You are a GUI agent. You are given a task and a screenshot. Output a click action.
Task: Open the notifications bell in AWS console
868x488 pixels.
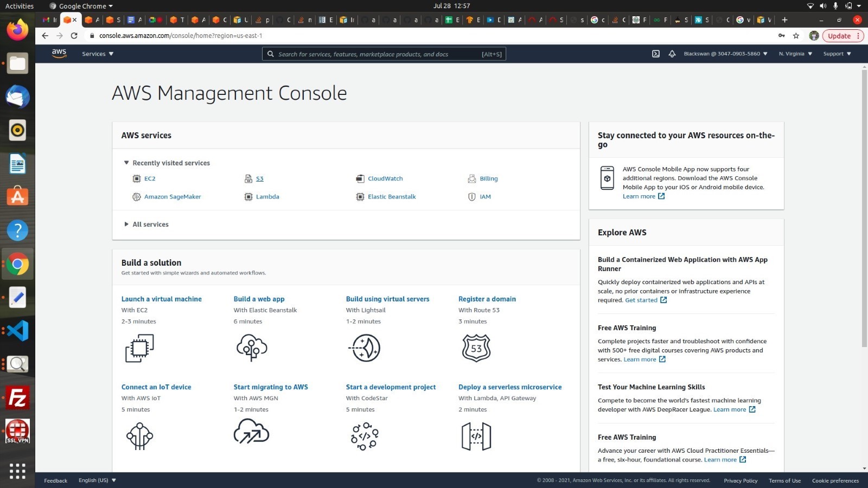[x=672, y=54]
